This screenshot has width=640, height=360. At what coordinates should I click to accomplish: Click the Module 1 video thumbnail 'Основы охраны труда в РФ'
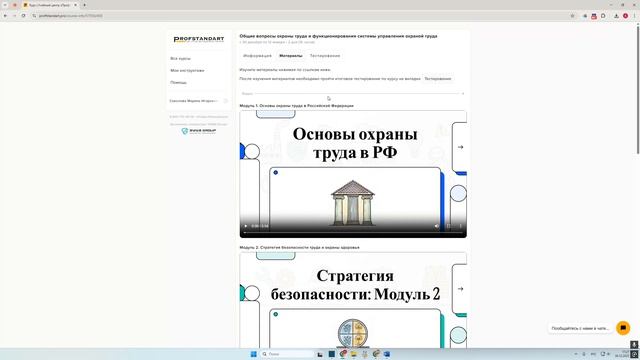tap(353, 174)
